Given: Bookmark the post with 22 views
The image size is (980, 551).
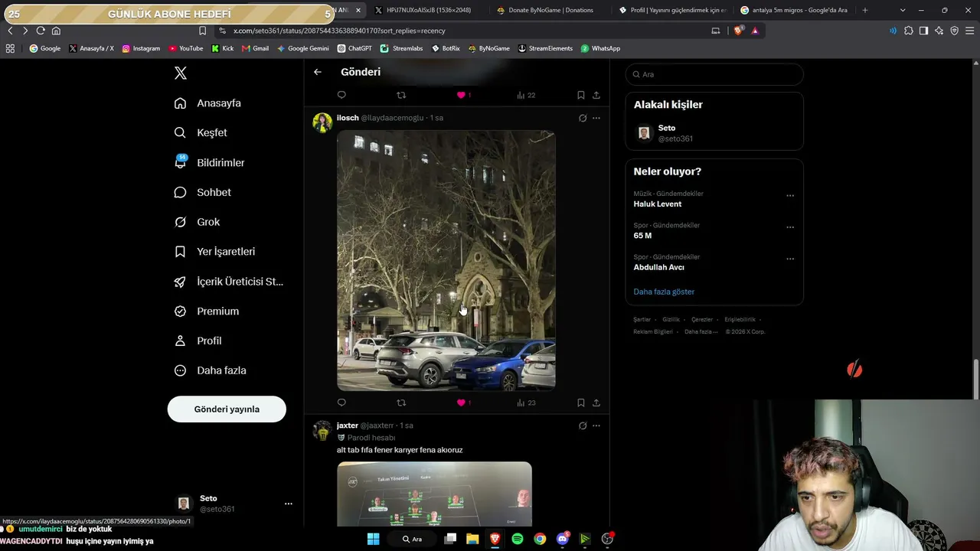Looking at the screenshot, I should [x=581, y=95].
